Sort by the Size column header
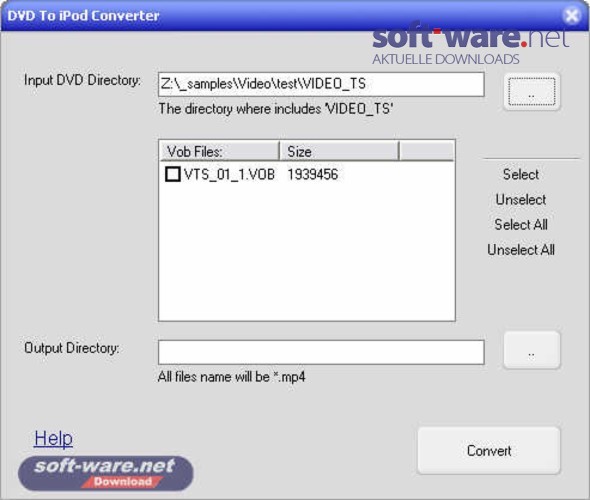 pyautogui.click(x=339, y=151)
